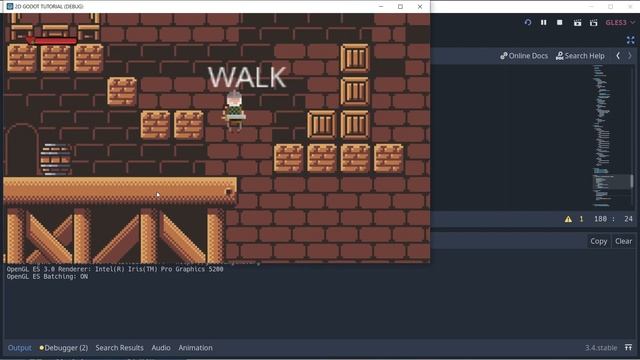Open the Search Results tab
640x360 pixels.
click(120, 348)
